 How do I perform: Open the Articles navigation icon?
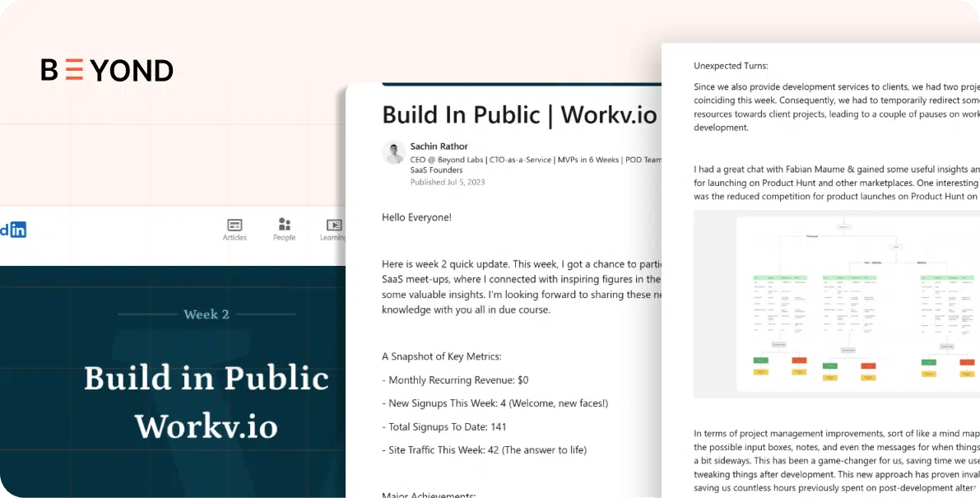(x=235, y=230)
